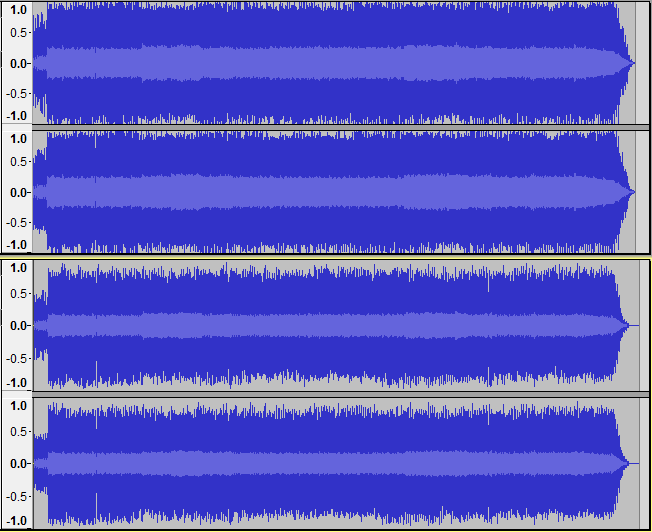The width and height of the screenshot is (652, 532).
Task: Click the gray empty area after the topmost channel's audio
Action: point(643,63)
